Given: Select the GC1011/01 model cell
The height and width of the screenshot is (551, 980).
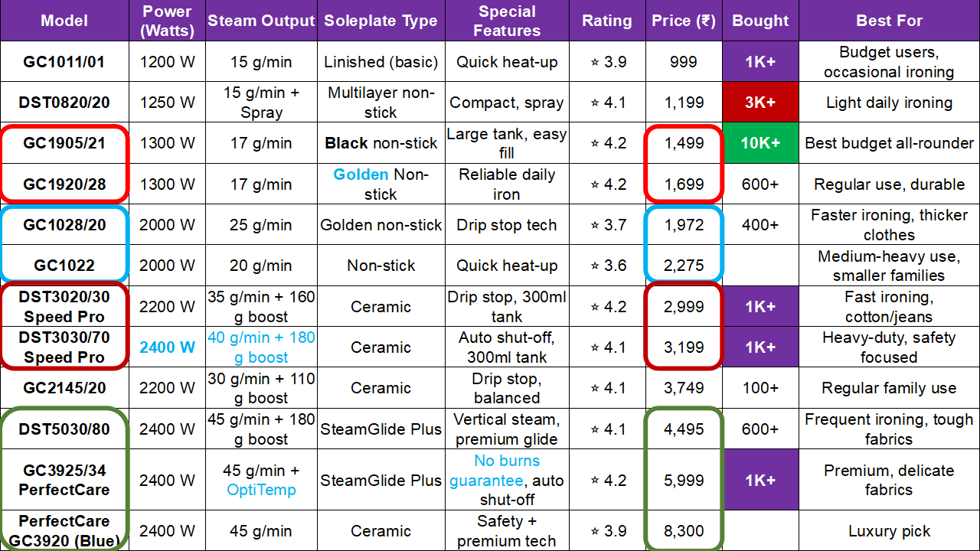Looking at the screenshot, I should click(64, 62).
